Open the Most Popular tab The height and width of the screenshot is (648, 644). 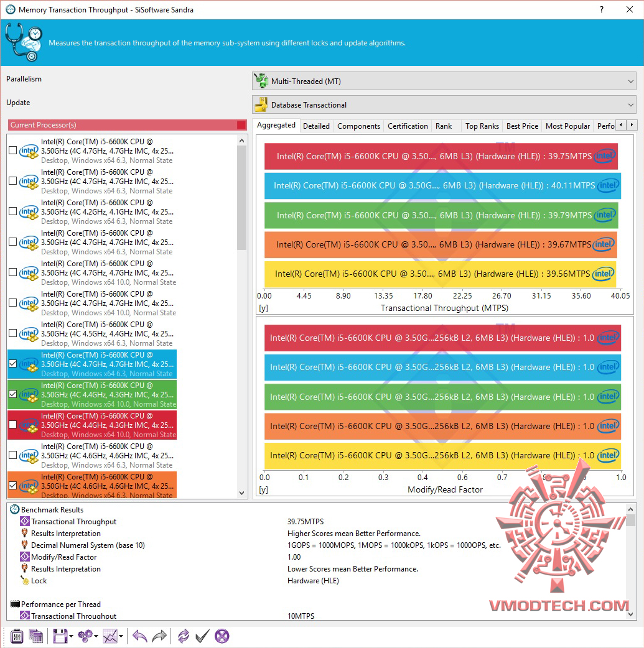(568, 126)
